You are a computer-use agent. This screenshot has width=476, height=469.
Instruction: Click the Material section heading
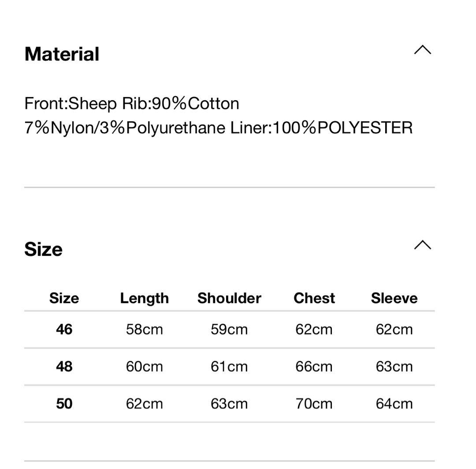click(x=62, y=54)
